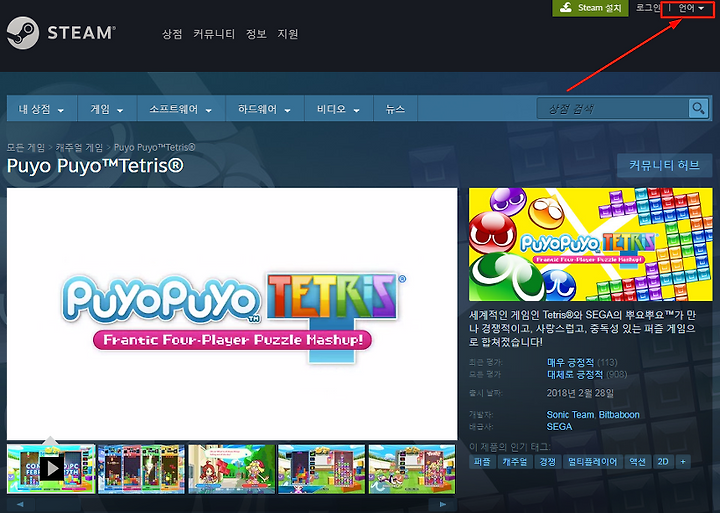
Task: Open the fifth screenshot thumbnail
Action: click(x=412, y=468)
